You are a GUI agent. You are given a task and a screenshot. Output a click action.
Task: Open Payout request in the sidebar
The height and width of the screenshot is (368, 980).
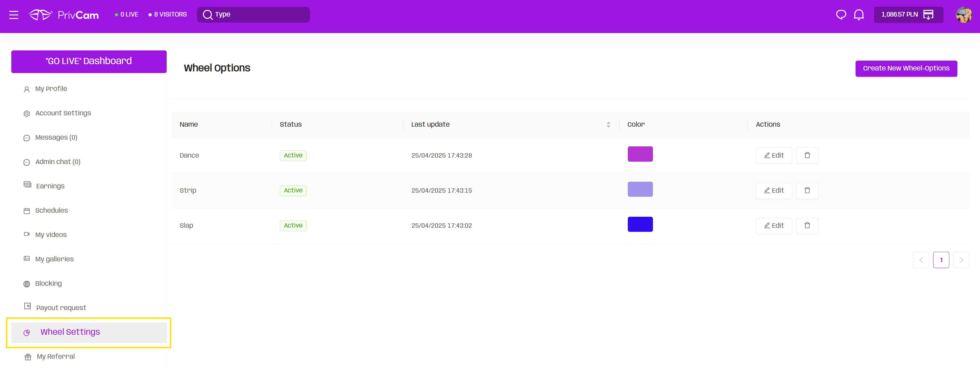click(61, 307)
